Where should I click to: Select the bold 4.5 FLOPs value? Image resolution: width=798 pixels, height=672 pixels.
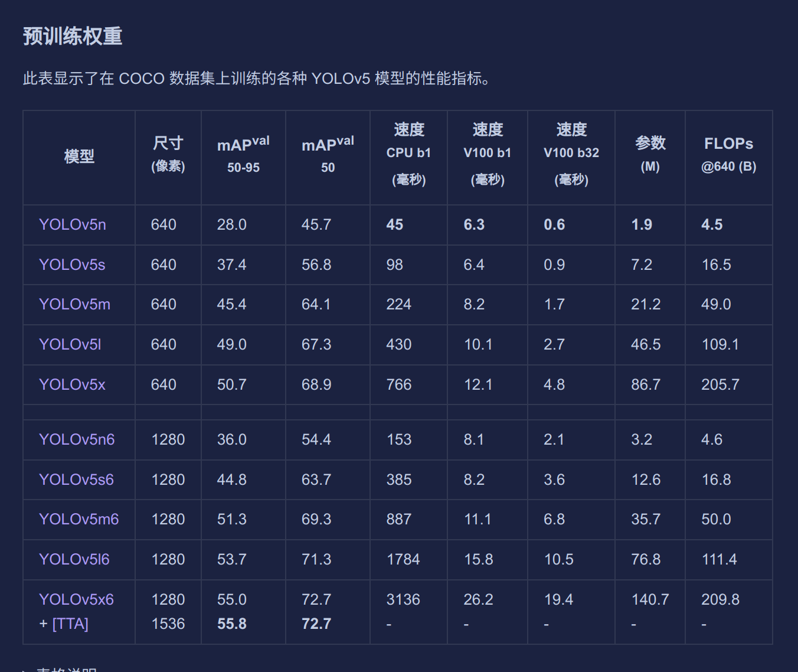pos(712,224)
